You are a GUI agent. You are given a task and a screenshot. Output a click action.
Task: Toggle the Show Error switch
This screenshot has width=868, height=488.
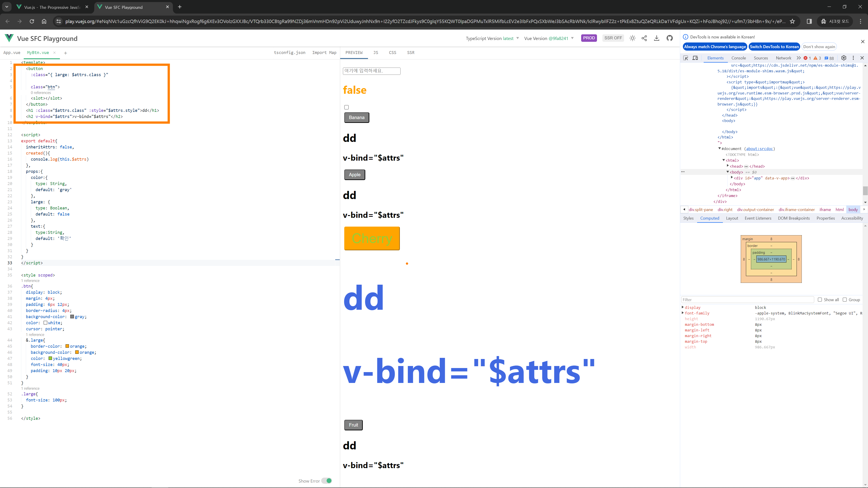(x=326, y=481)
